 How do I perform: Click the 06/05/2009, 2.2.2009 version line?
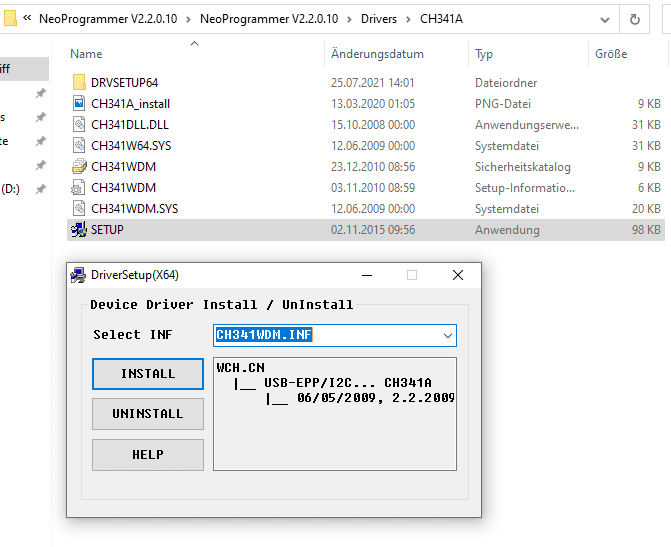pyautogui.click(x=360, y=398)
